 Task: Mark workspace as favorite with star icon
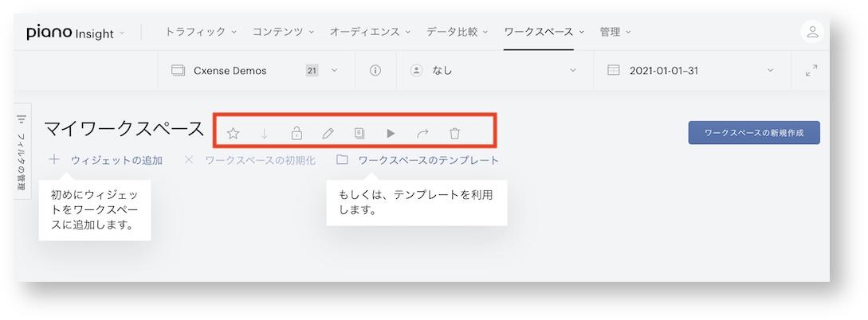[233, 133]
